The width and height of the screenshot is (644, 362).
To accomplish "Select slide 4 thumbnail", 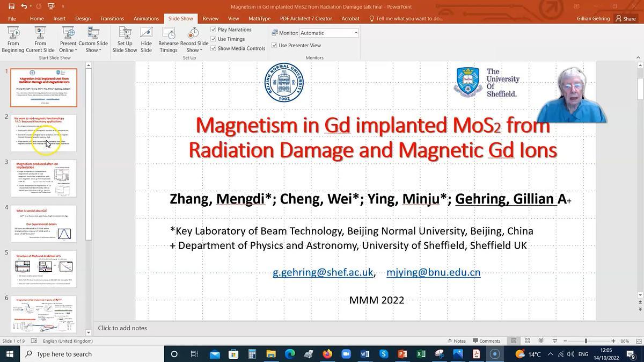I will (x=45, y=223).
